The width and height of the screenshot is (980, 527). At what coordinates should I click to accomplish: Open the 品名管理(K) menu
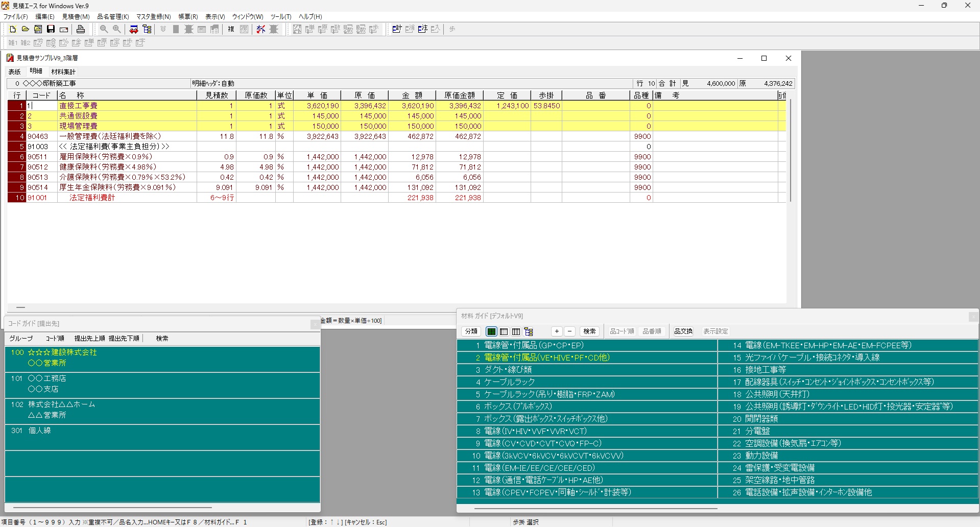113,17
